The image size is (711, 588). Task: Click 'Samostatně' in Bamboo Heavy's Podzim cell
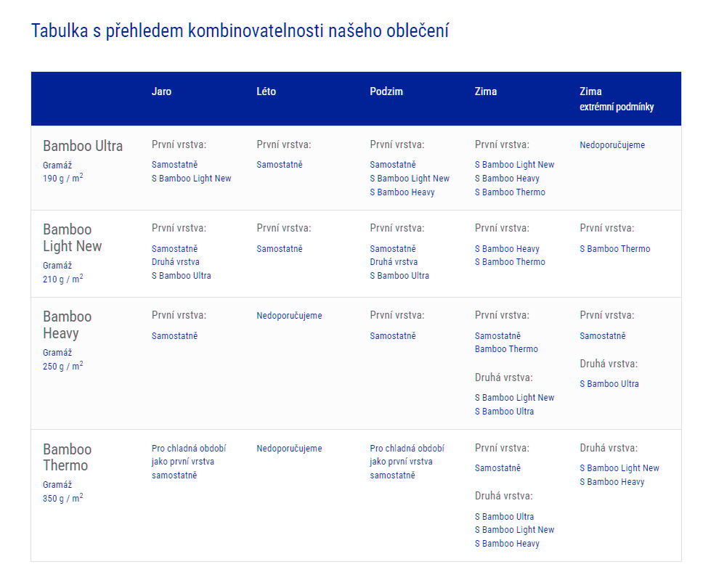coord(393,336)
